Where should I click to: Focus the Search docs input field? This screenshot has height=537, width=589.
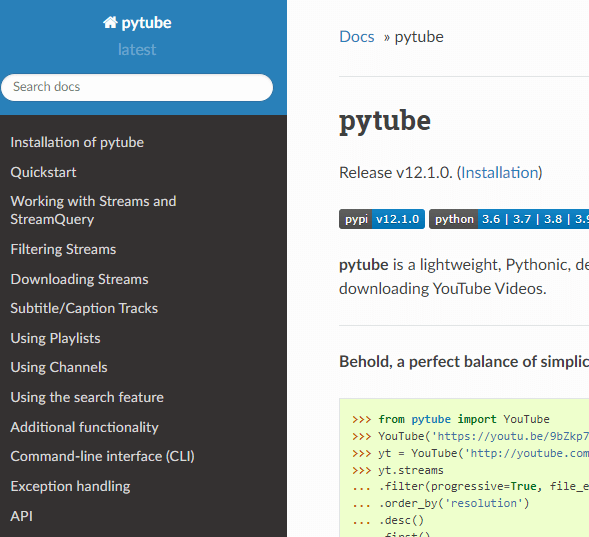(x=137, y=87)
